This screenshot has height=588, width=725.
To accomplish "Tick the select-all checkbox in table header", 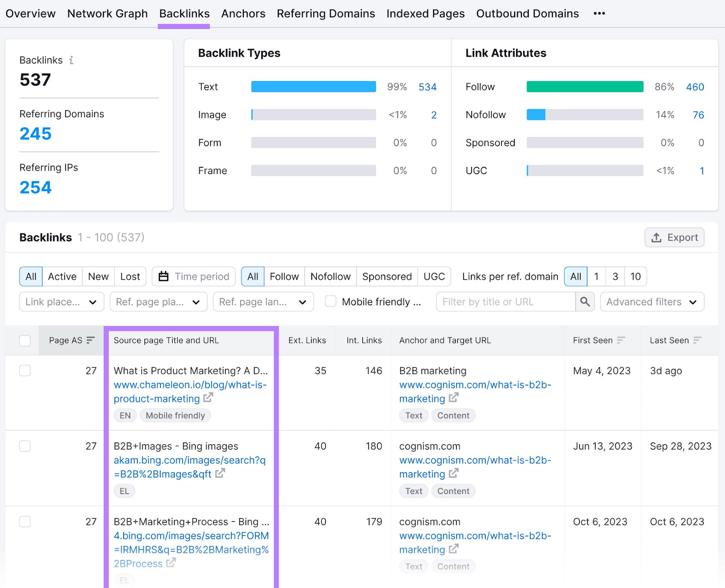I will point(25,340).
